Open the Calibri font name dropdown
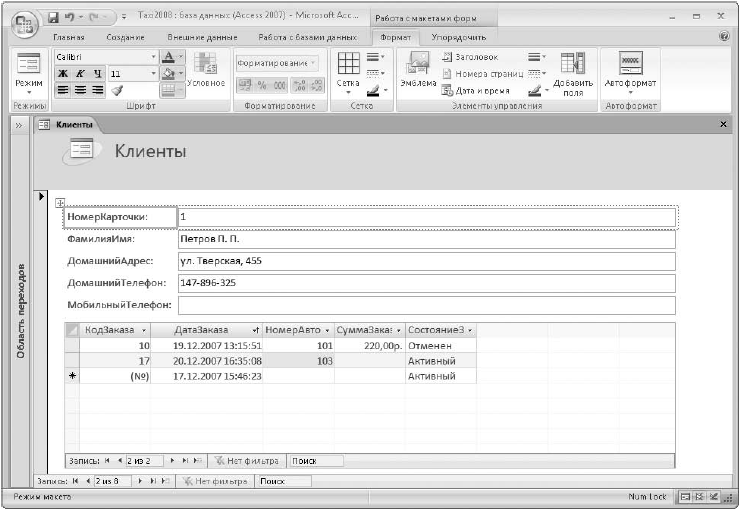Screen dimensions: 739x510 [152, 57]
